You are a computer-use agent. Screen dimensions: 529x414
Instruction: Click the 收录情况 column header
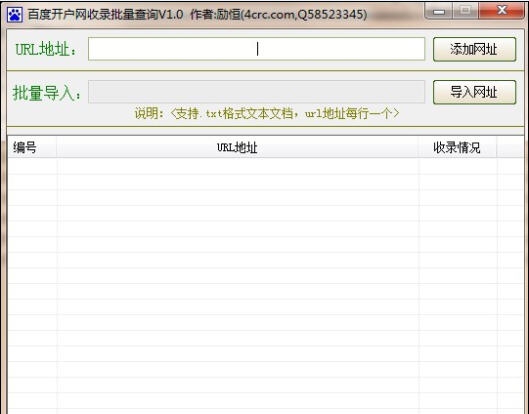point(457,147)
